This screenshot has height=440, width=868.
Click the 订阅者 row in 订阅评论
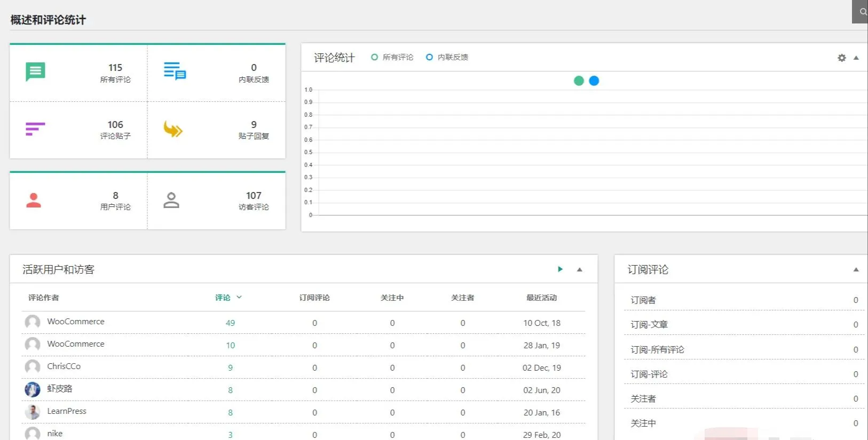[744, 300]
